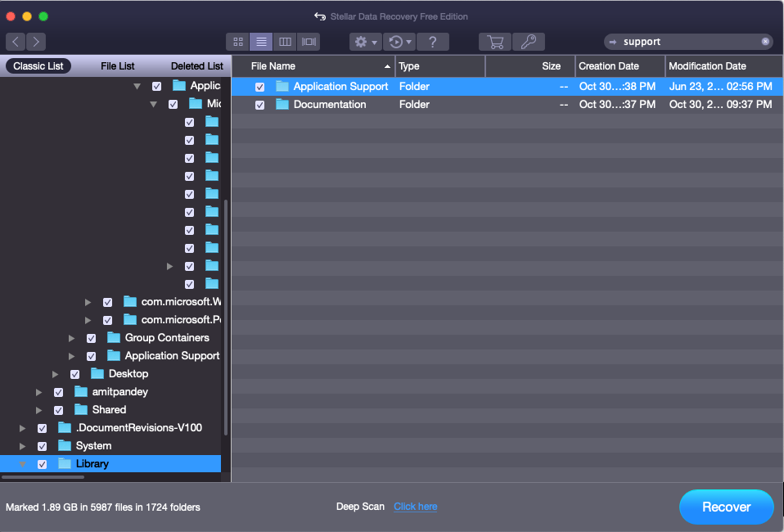Expand the .DocumentRevisions-V100 node
This screenshot has height=532, width=784.
[x=22, y=428]
